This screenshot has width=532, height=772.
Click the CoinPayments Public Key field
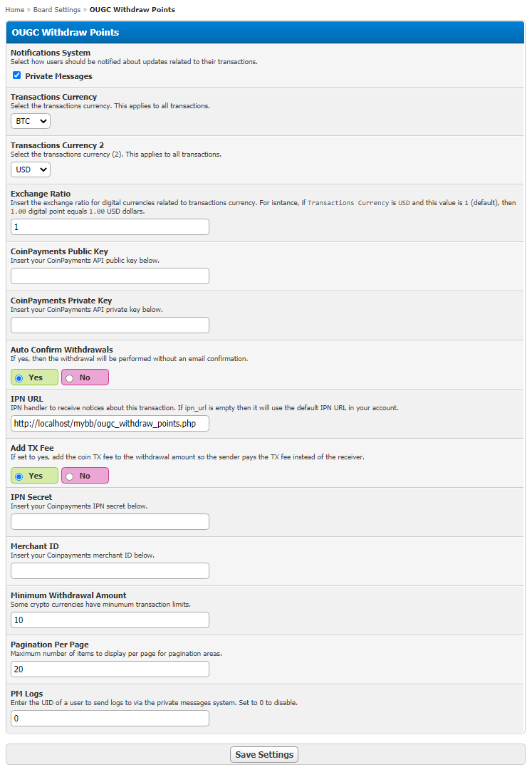coord(110,276)
